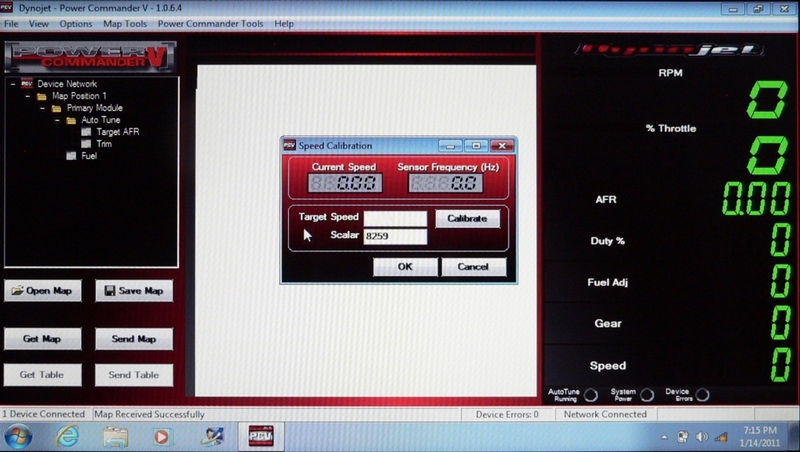The width and height of the screenshot is (800, 452).
Task: Select the Trim table icon in tree
Action: point(86,144)
